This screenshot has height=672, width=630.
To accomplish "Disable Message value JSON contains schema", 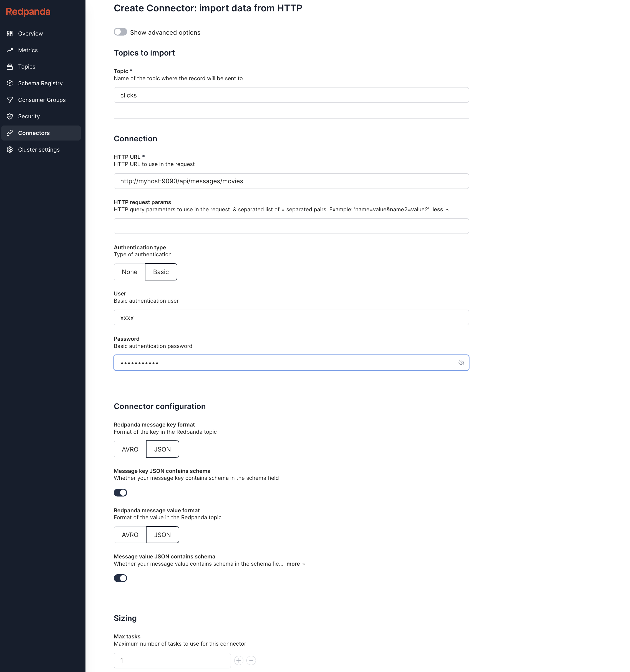I will tap(120, 578).
